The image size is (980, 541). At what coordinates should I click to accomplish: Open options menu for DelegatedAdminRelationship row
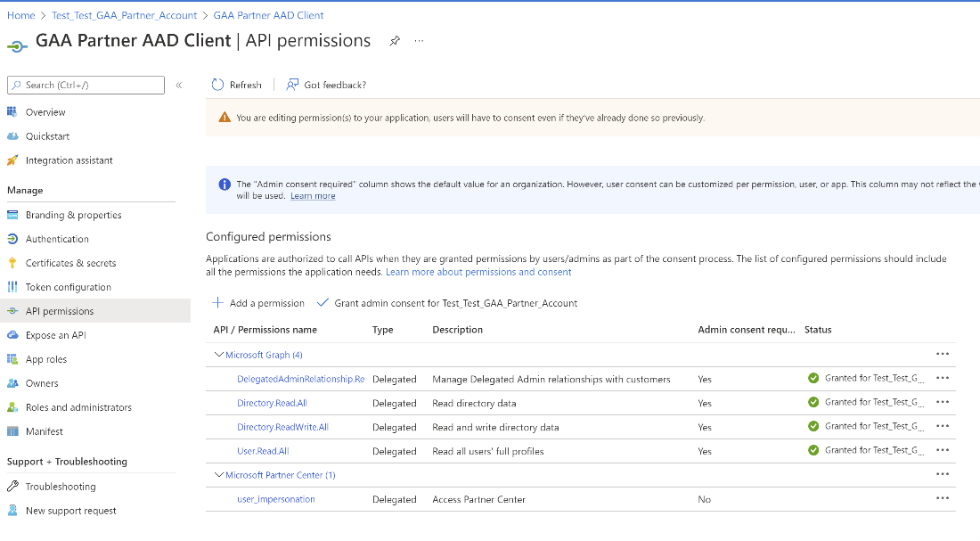[943, 378]
